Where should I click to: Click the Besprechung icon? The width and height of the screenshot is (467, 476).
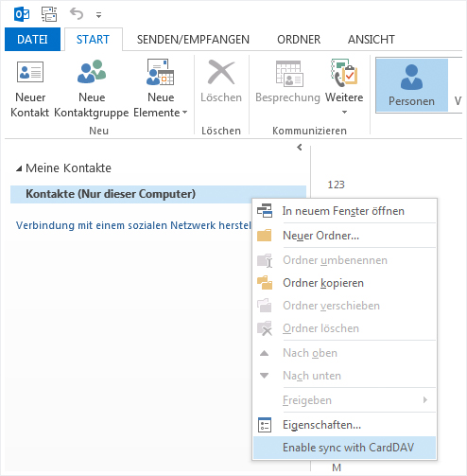click(289, 74)
